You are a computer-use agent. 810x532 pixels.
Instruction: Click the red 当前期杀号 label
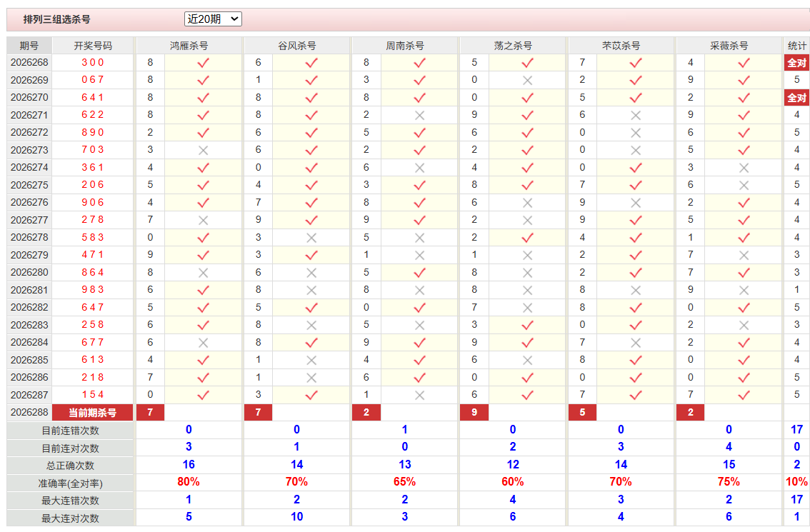click(92, 413)
